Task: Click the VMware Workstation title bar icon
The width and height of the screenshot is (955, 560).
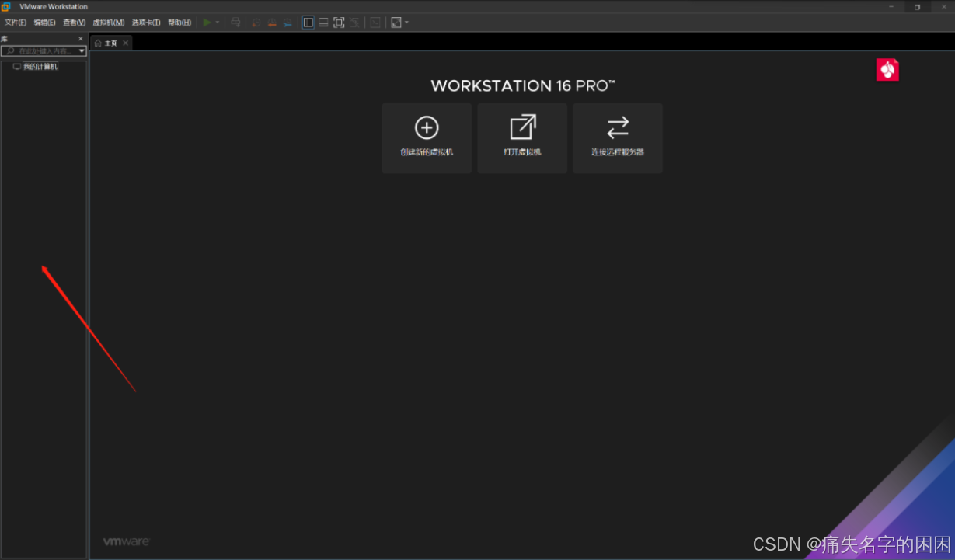Action: 6,6
